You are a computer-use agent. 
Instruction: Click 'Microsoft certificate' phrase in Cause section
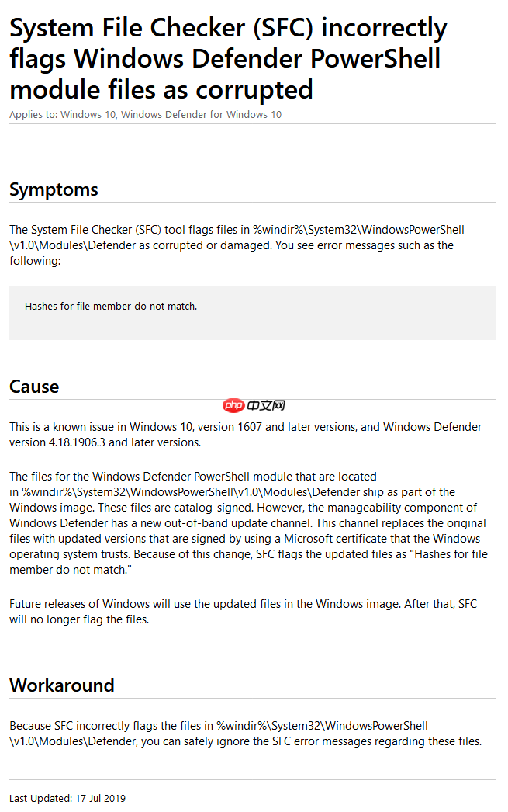tap(337, 539)
